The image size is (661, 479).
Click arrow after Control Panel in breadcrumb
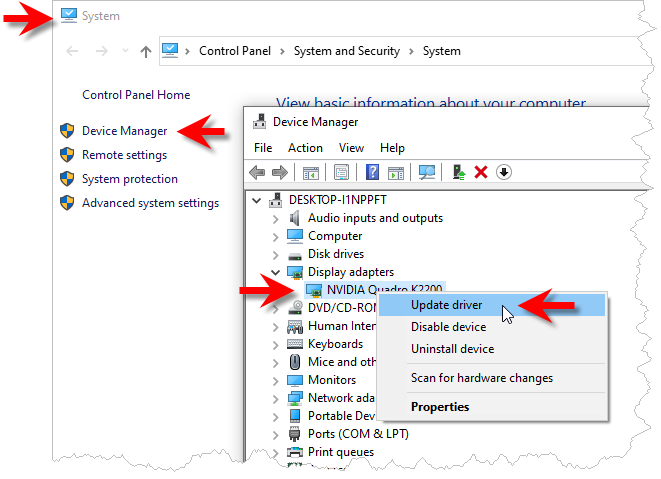pos(282,51)
